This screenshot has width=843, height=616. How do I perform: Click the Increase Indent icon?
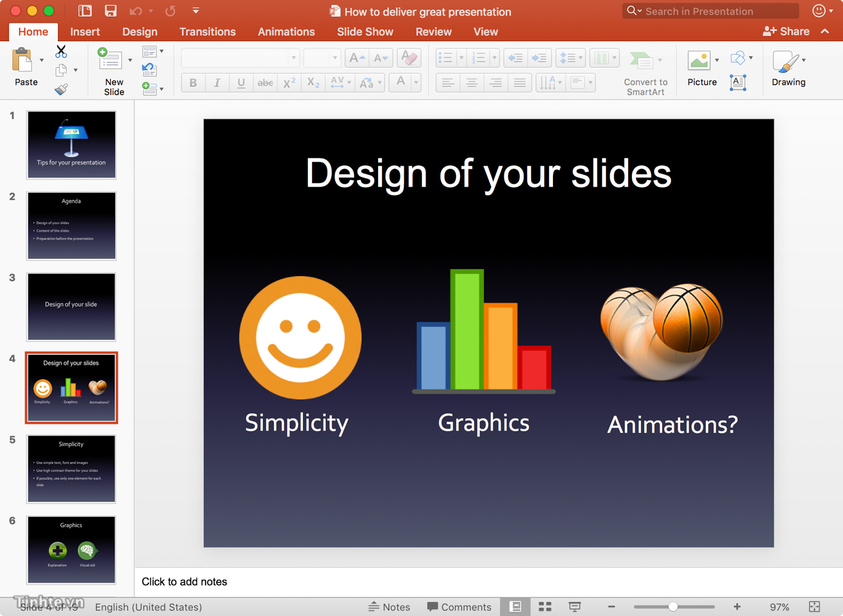pyautogui.click(x=539, y=58)
